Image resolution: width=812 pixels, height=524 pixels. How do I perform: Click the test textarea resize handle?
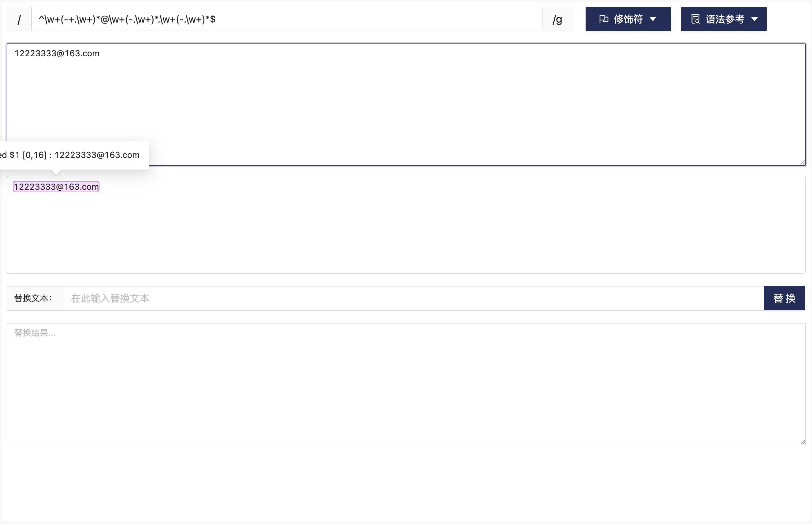tap(803, 163)
